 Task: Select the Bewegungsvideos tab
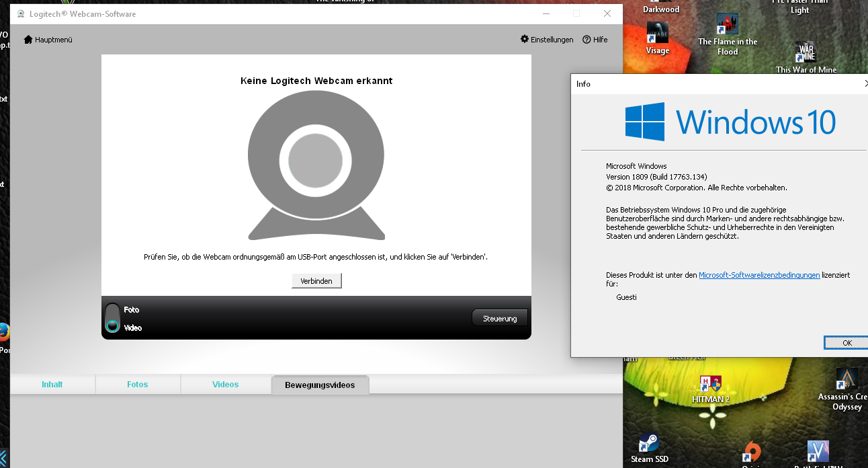tap(320, 384)
